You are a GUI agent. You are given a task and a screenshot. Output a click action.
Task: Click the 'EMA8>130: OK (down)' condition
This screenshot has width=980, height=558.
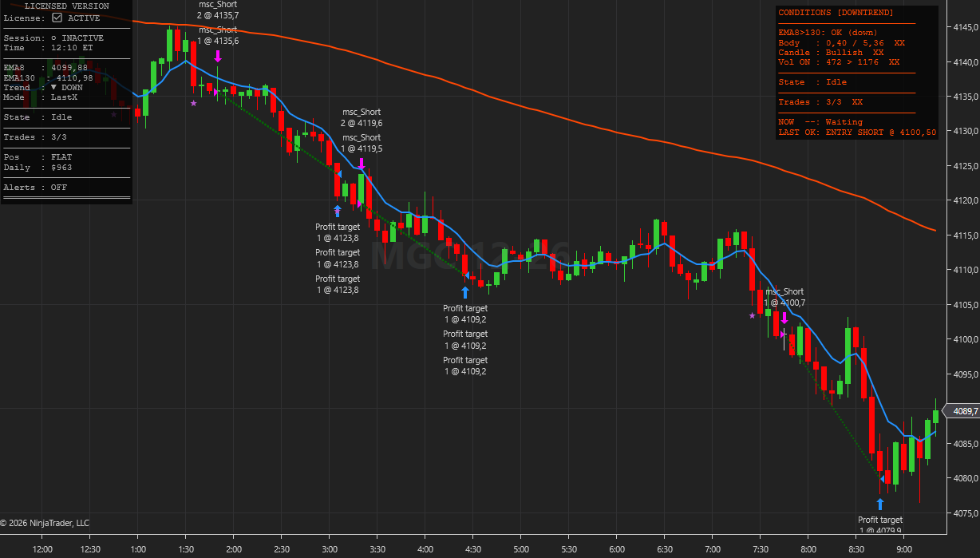coord(828,33)
